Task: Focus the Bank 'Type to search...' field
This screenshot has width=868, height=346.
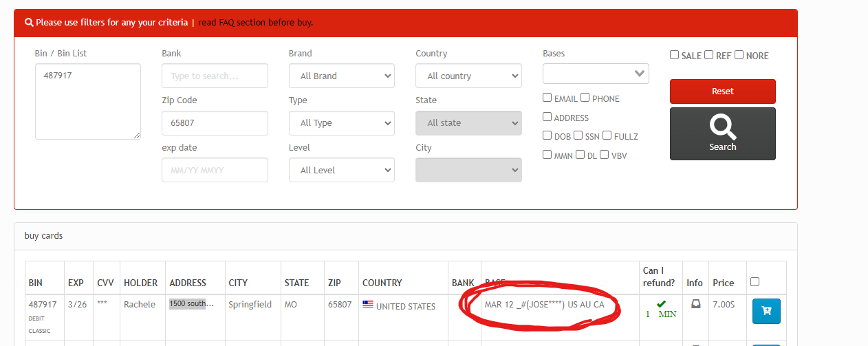Action: pos(215,76)
